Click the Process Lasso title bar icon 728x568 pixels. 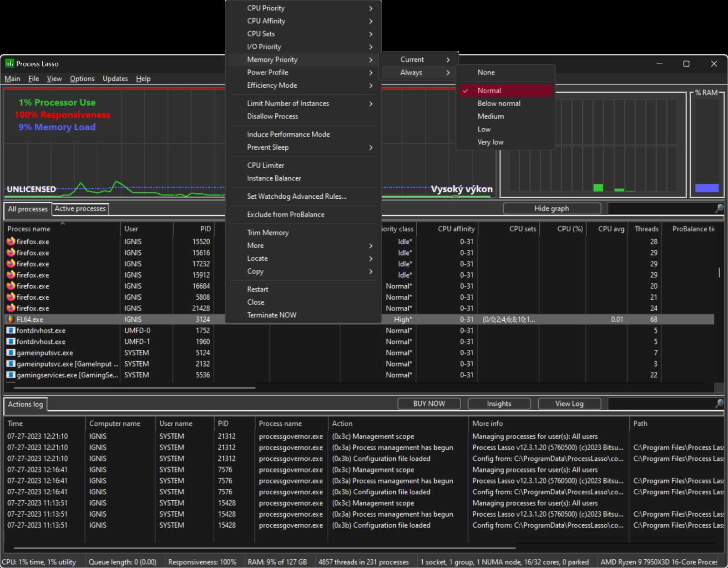point(10,64)
